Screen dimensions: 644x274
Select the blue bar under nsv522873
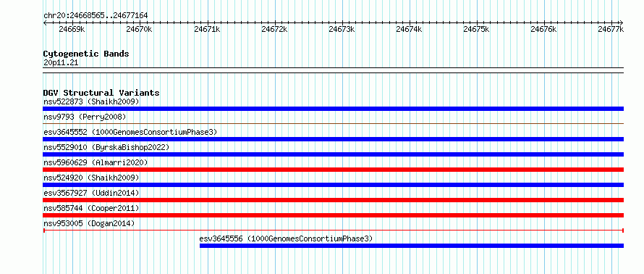pyautogui.click(x=333, y=109)
